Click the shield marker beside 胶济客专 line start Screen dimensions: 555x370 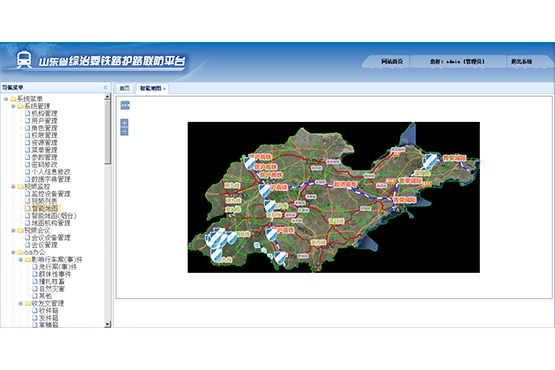click(x=264, y=190)
